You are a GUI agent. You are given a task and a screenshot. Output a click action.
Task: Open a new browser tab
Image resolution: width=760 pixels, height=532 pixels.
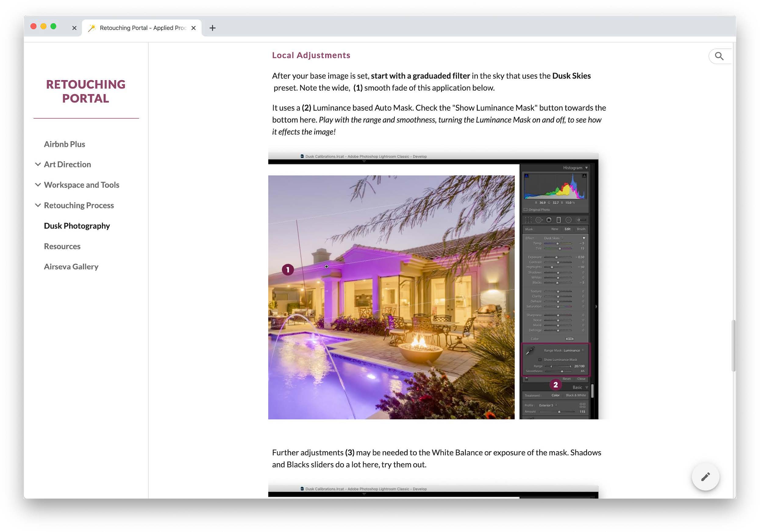pos(212,28)
